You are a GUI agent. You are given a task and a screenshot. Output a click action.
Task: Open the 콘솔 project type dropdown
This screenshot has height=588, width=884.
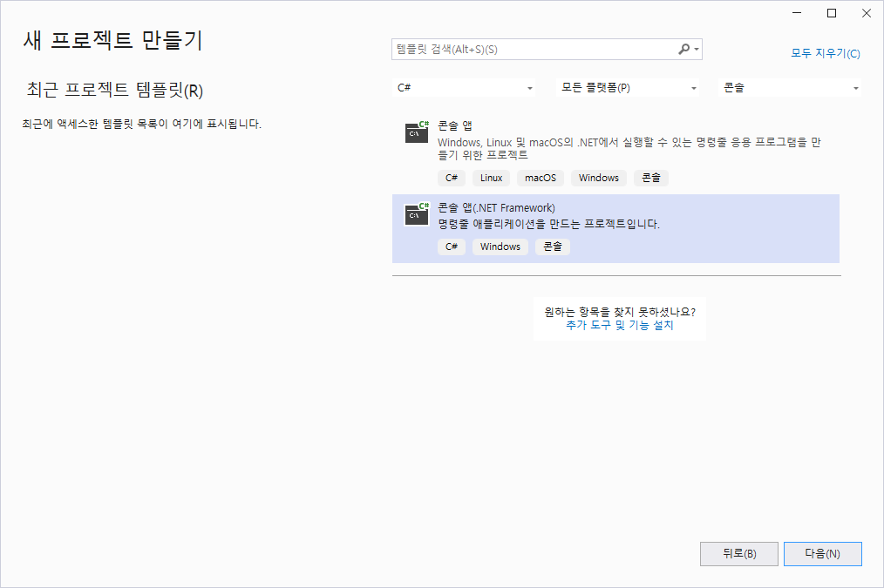click(x=790, y=88)
